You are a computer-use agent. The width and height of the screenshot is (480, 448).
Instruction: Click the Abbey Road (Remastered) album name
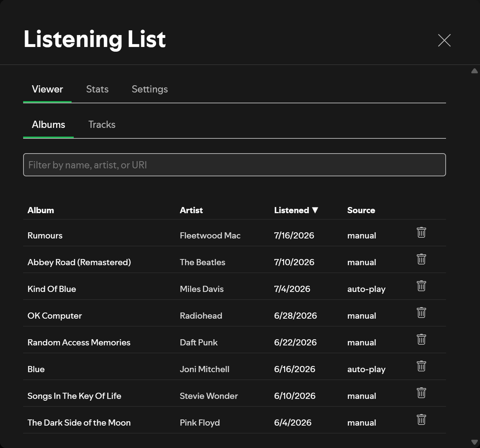pos(79,262)
